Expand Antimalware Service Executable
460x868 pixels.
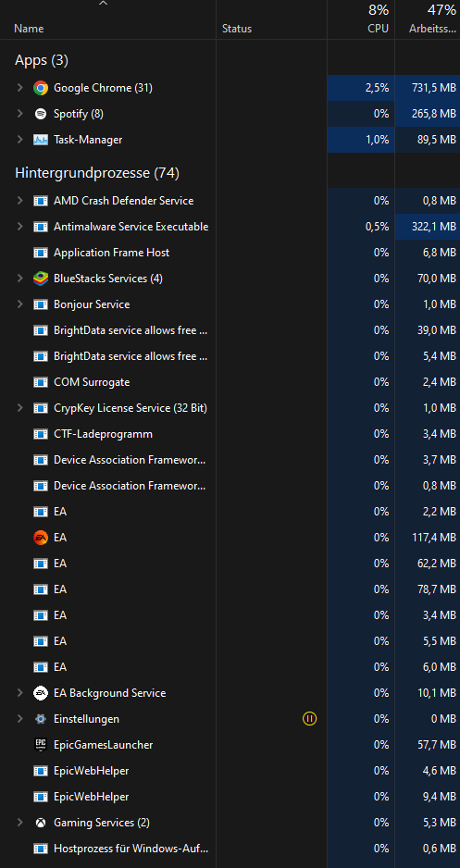click(20, 227)
